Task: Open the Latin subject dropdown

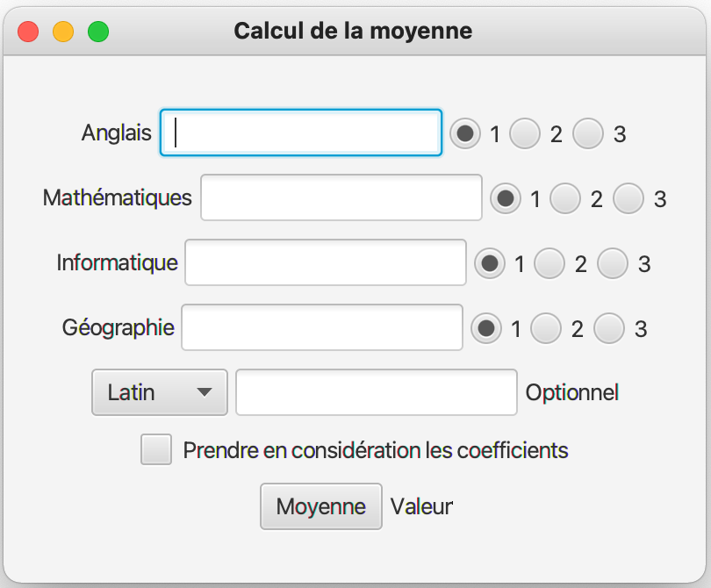Action: pyautogui.click(x=160, y=392)
